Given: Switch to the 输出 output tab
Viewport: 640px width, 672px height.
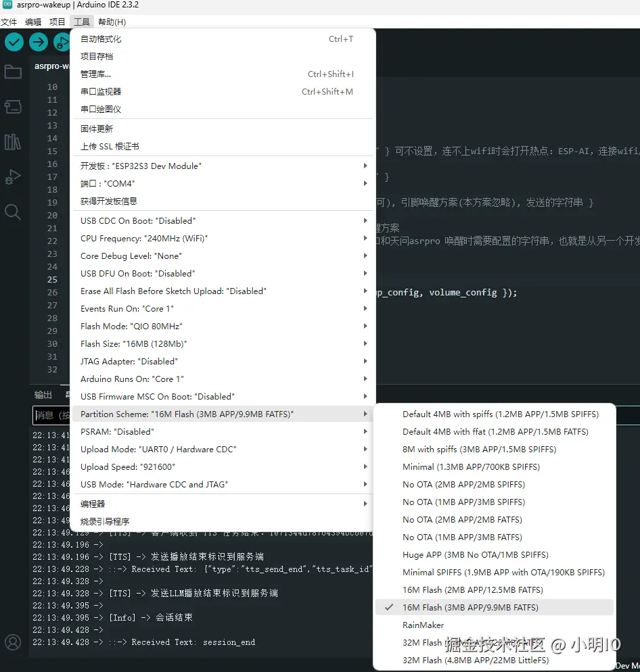Looking at the screenshot, I should pos(43,395).
